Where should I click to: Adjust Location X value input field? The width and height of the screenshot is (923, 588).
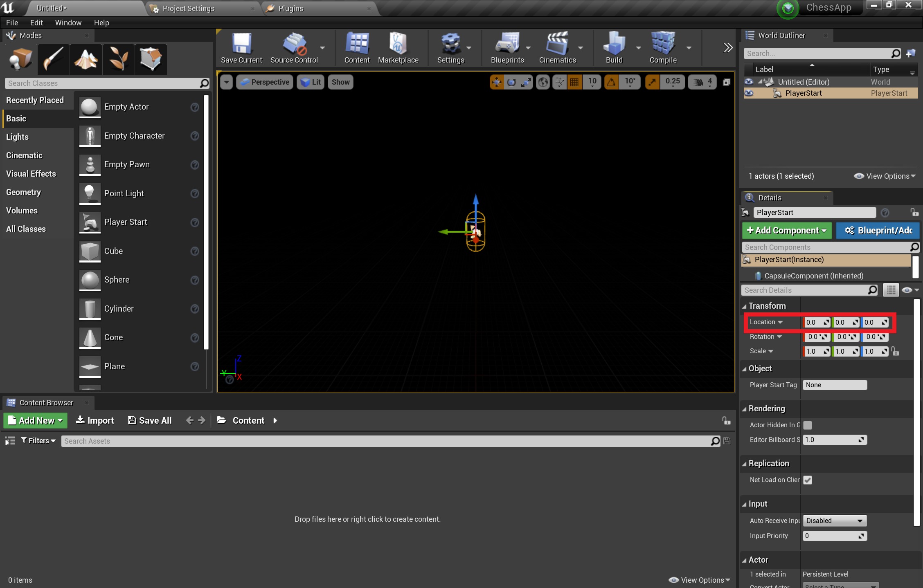point(816,322)
